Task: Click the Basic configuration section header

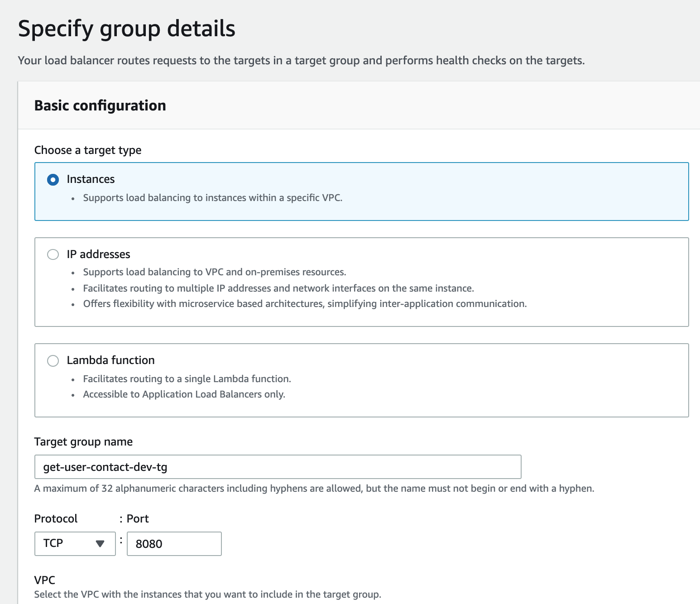Action: (101, 105)
